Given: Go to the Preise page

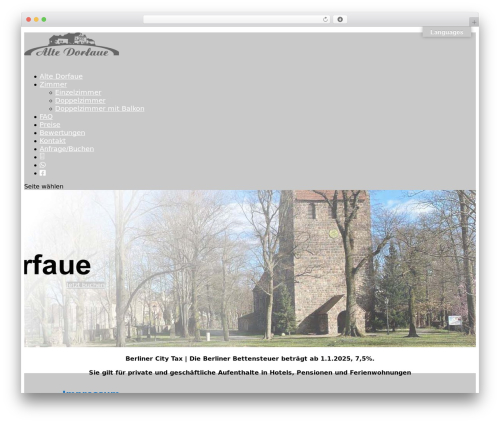Looking at the screenshot, I should coord(50,125).
